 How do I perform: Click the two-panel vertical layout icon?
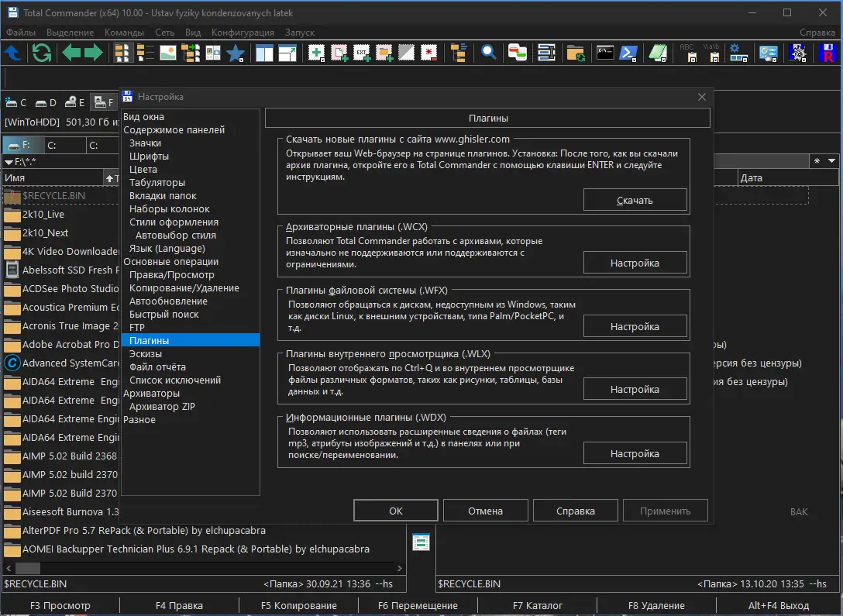click(264, 53)
